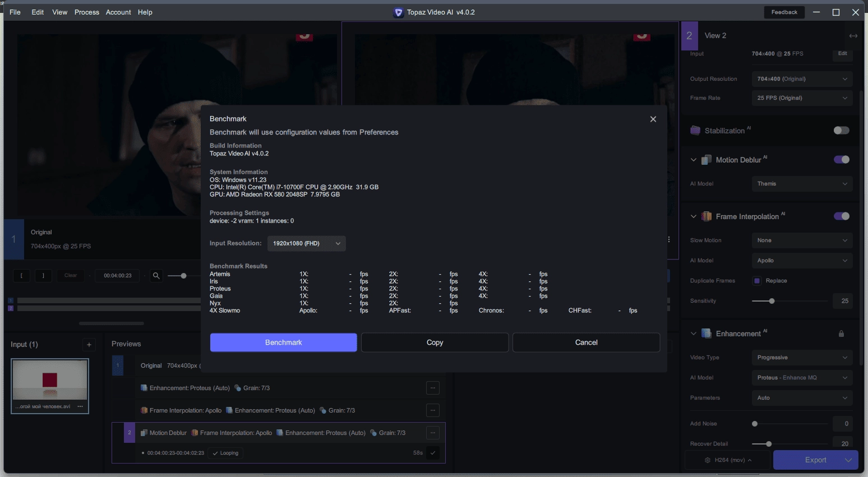This screenshot has height=477, width=868.
Task: Click the Edit input button
Action: 842,54
